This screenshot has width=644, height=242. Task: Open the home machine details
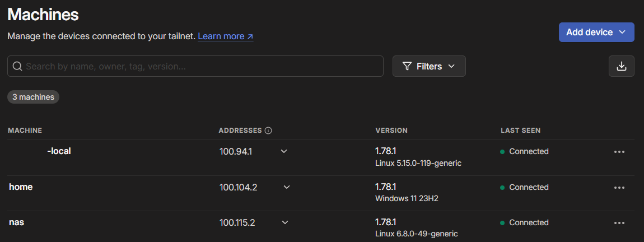[x=21, y=187]
